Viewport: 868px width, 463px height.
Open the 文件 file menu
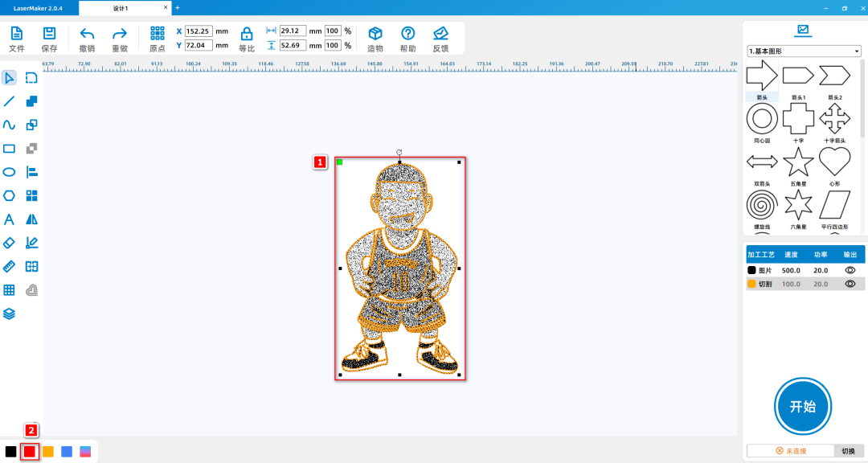point(17,34)
